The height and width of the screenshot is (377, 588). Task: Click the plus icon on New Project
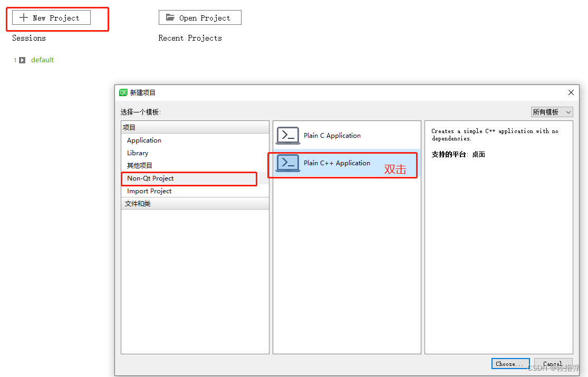(24, 17)
